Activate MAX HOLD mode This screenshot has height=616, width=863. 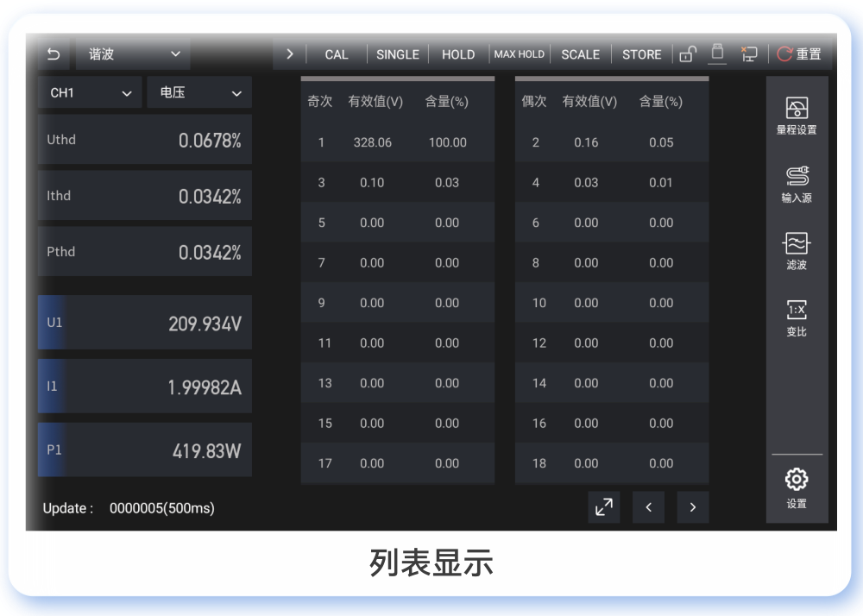[x=519, y=53]
